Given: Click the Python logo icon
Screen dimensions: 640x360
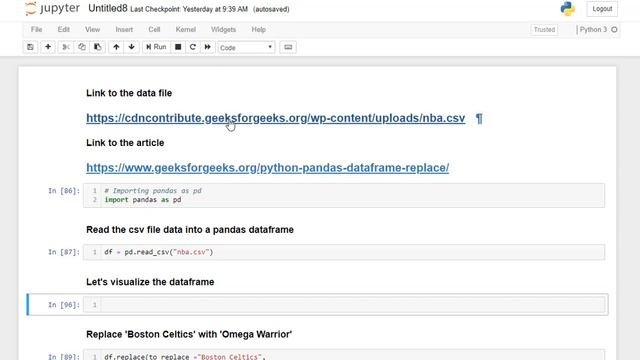Looking at the screenshot, I should click(x=568, y=9).
